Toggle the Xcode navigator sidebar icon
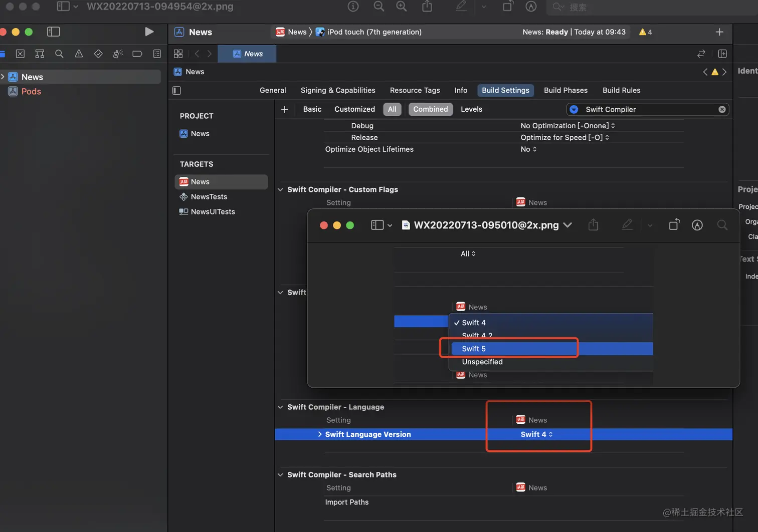 [x=53, y=32]
